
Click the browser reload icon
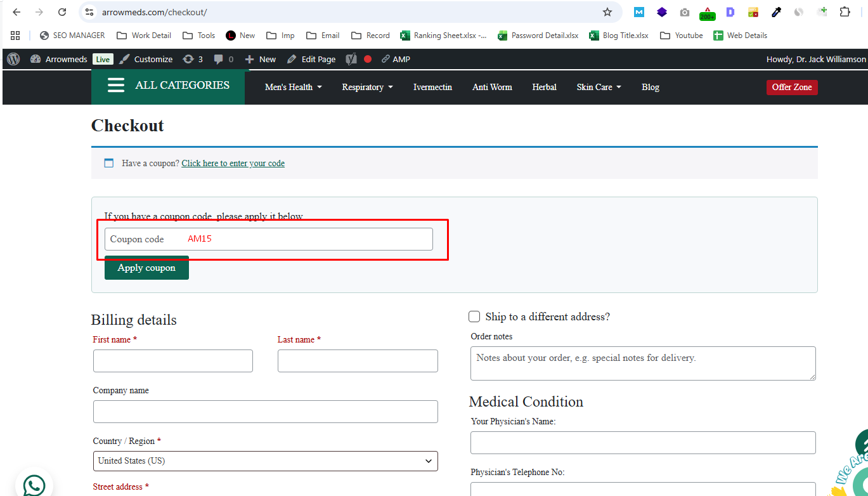click(62, 12)
